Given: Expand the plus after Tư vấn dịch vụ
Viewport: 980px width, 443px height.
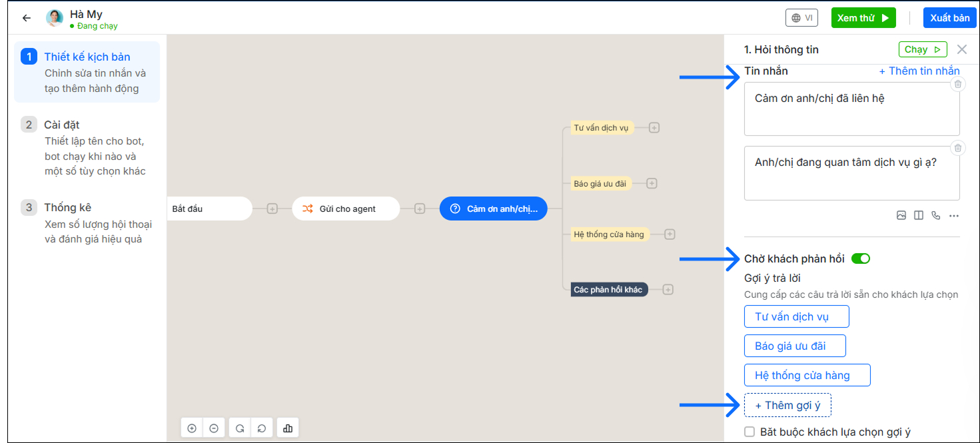Looking at the screenshot, I should point(654,128).
